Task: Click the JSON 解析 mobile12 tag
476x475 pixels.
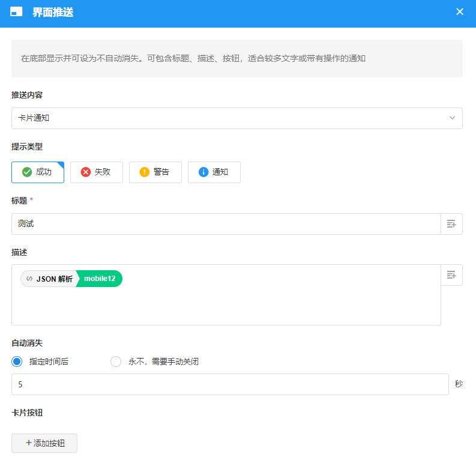Action: click(x=71, y=279)
